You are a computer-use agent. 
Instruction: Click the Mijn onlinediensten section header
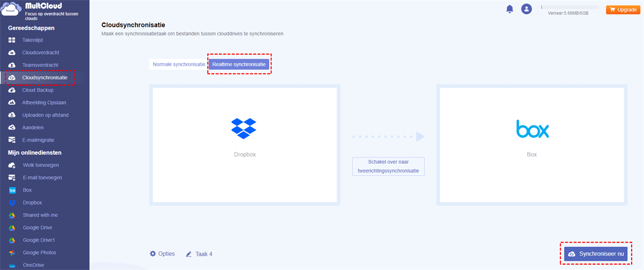(x=36, y=153)
